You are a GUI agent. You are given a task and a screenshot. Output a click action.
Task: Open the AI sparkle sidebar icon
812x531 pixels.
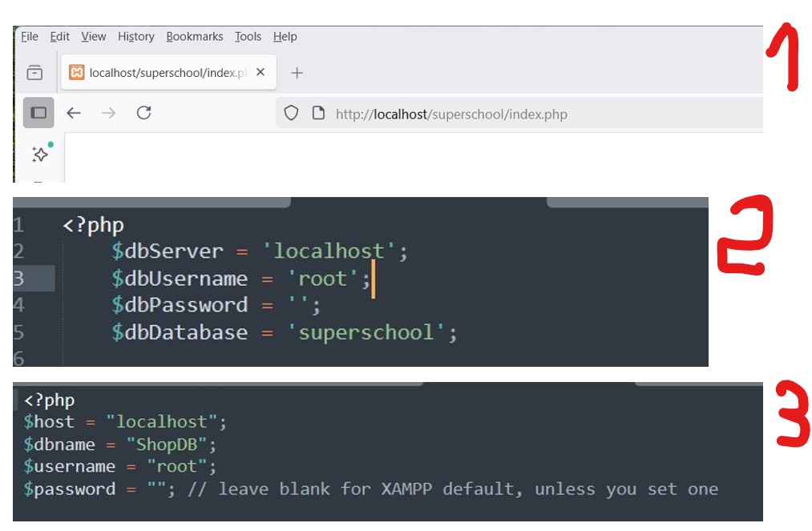click(39, 155)
